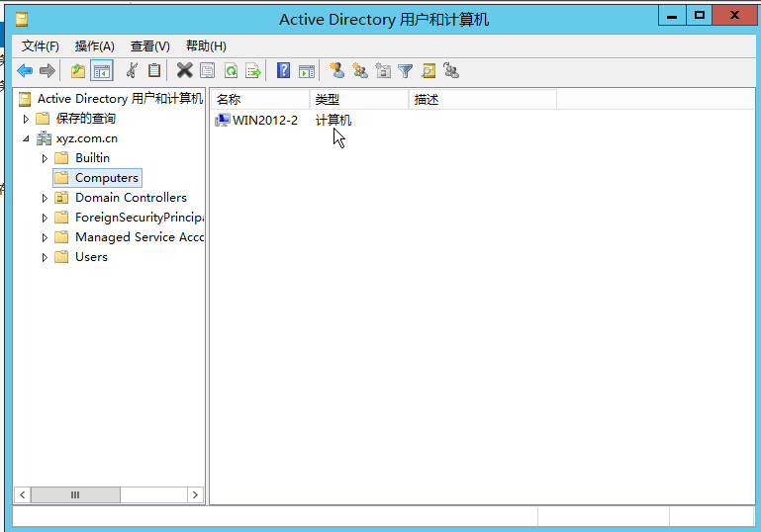The height and width of the screenshot is (532, 761).
Task: Click the Cut scissors icon
Action: click(x=132, y=71)
